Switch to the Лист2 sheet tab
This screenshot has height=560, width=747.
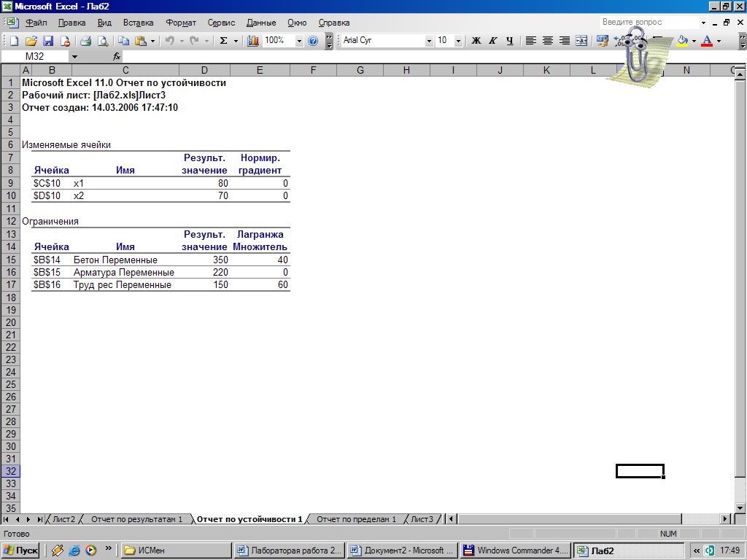[x=64, y=519]
